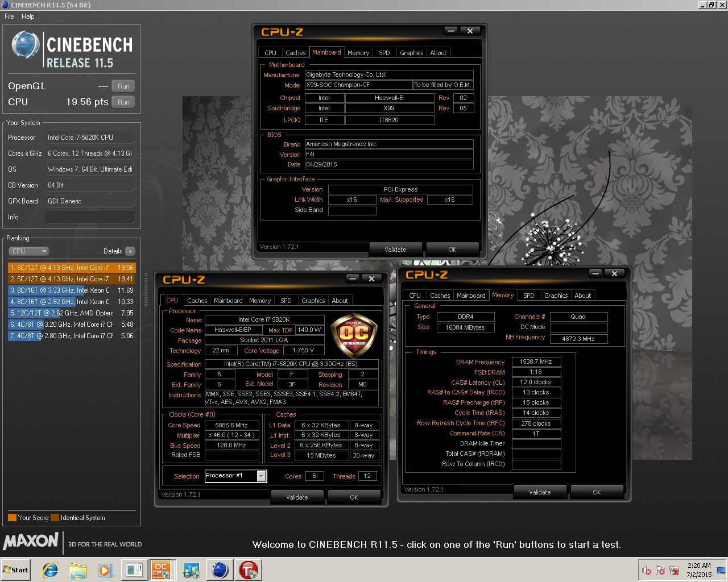Open Mainboard tab in CPU window
Viewport: 728px width, 582px height.
(228, 301)
